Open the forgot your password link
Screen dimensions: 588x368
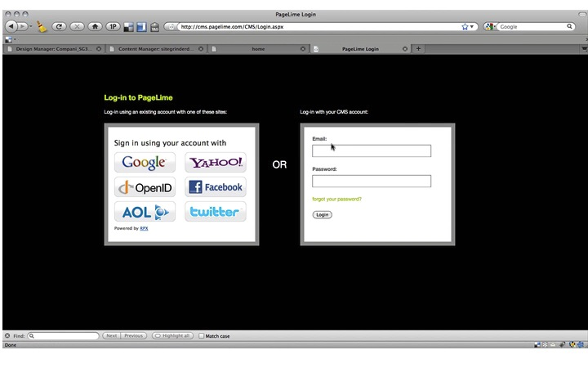coord(336,199)
